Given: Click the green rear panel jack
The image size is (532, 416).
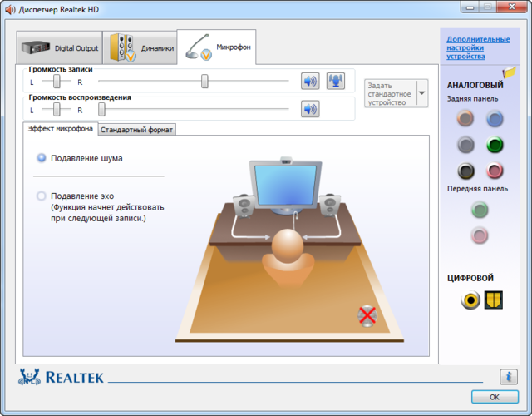Looking at the screenshot, I should click(x=495, y=145).
